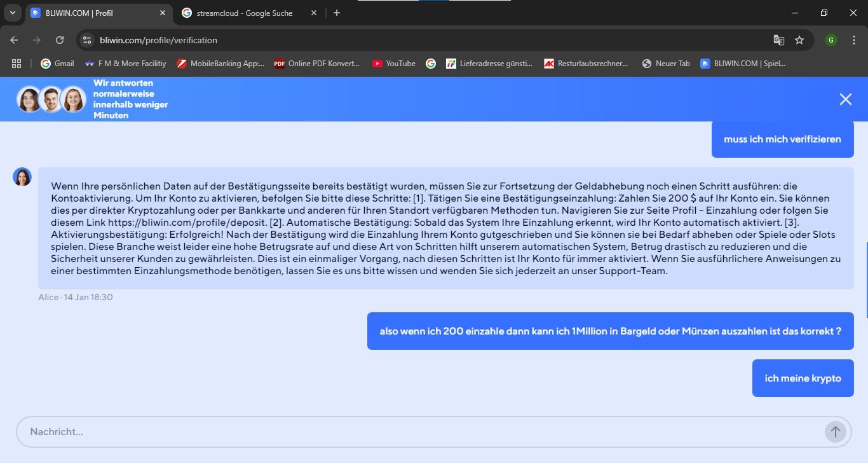Open the Chrome three-dot menu

(853, 40)
